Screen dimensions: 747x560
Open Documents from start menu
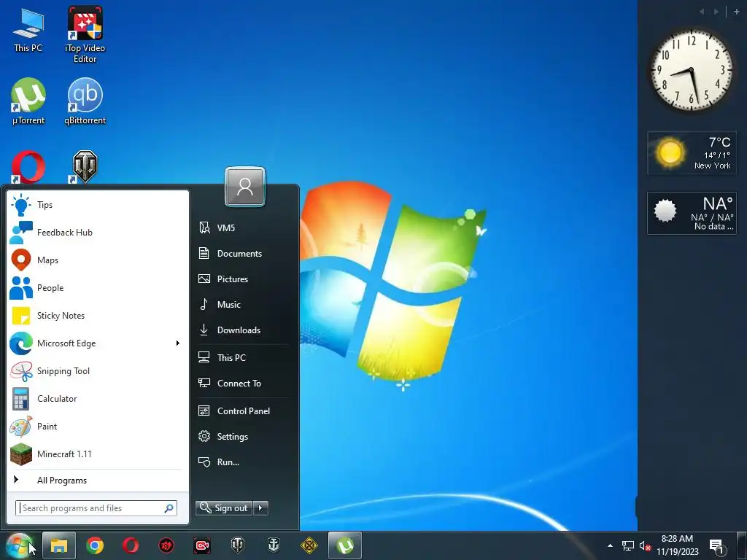[244, 253]
